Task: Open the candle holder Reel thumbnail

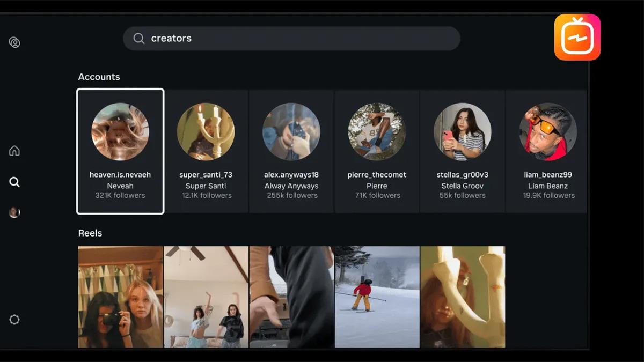Action: pos(463,298)
